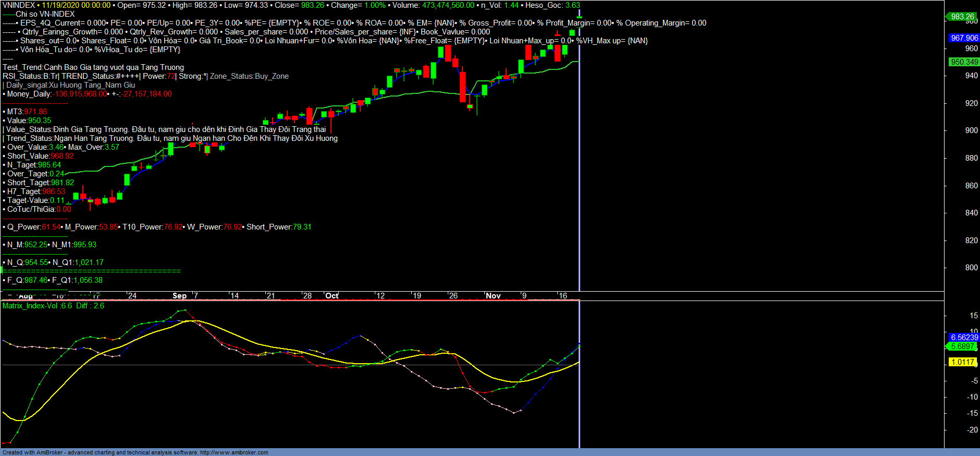980x456 pixels.
Task: Click the green 5.6897 indicator value label
Action: coord(962,346)
